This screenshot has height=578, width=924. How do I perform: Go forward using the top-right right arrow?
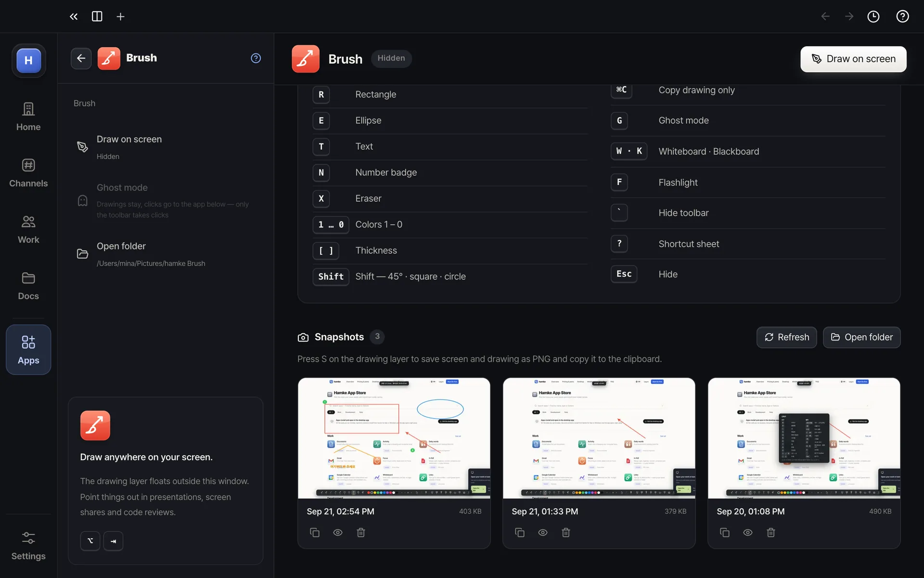849,16
